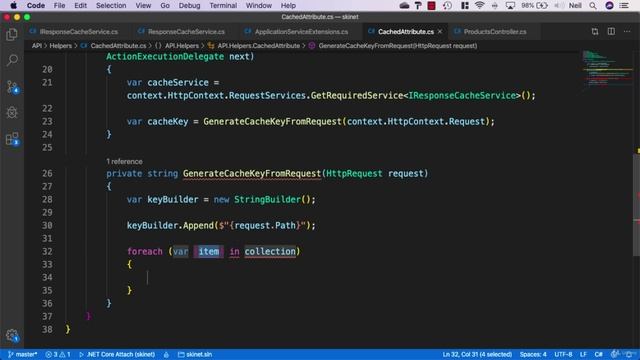Image resolution: width=640 pixels, height=360 pixels.
Task: Click the master branch indicator in status bar
Action: (22, 354)
